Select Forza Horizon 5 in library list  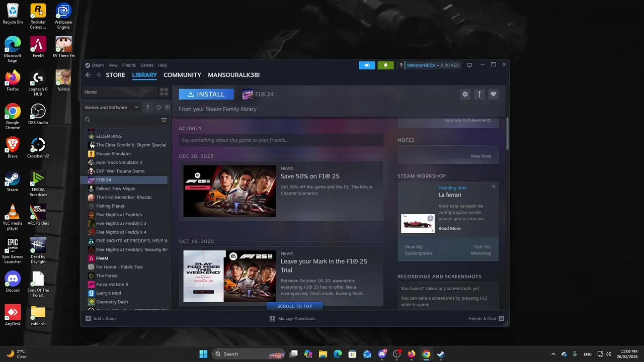tap(124, 284)
